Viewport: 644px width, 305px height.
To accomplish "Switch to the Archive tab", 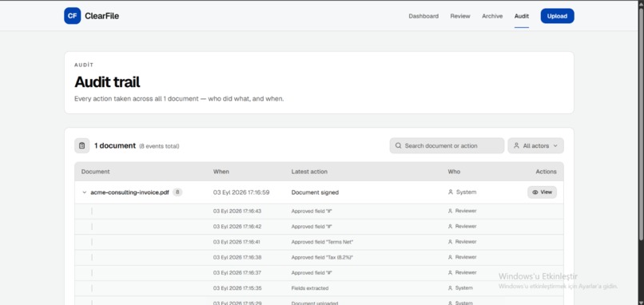I will [492, 16].
